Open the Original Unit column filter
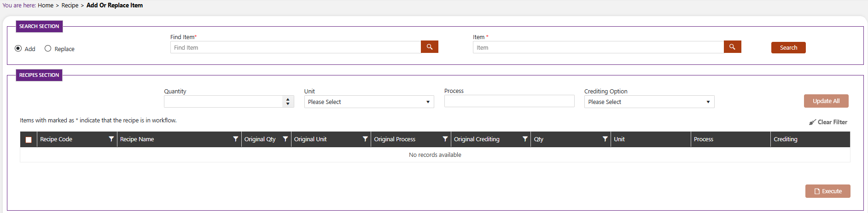Viewport: 868px width, 213px height. click(x=365, y=139)
